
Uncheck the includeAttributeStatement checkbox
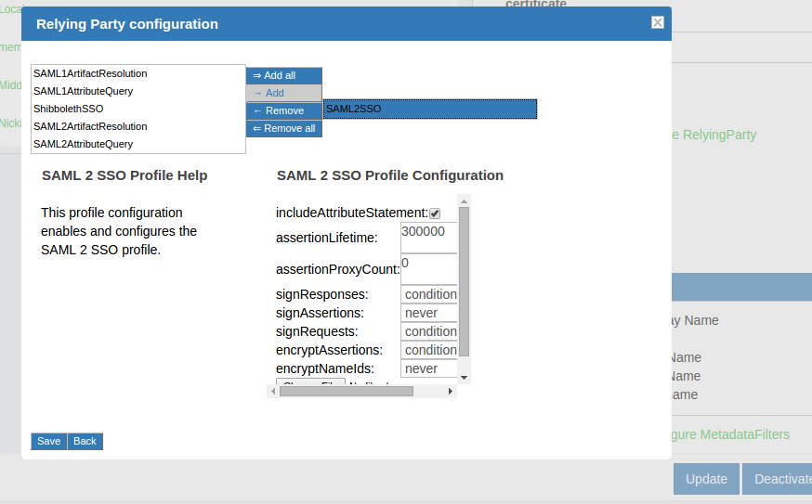click(435, 213)
